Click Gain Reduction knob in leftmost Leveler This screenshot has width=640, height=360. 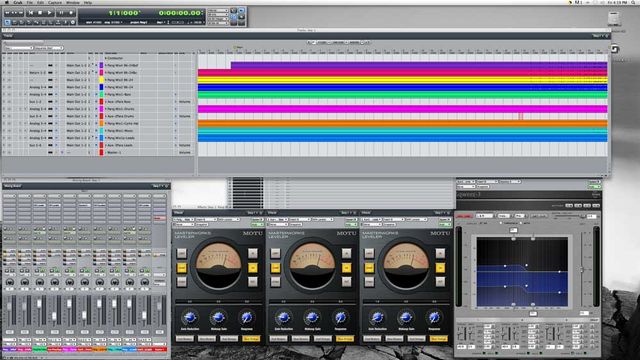pyautogui.click(x=190, y=317)
